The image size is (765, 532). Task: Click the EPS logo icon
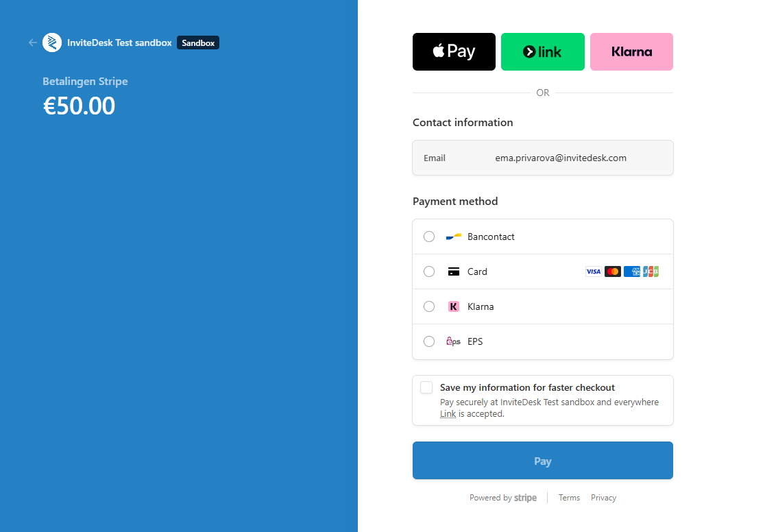tap(453, 341)
